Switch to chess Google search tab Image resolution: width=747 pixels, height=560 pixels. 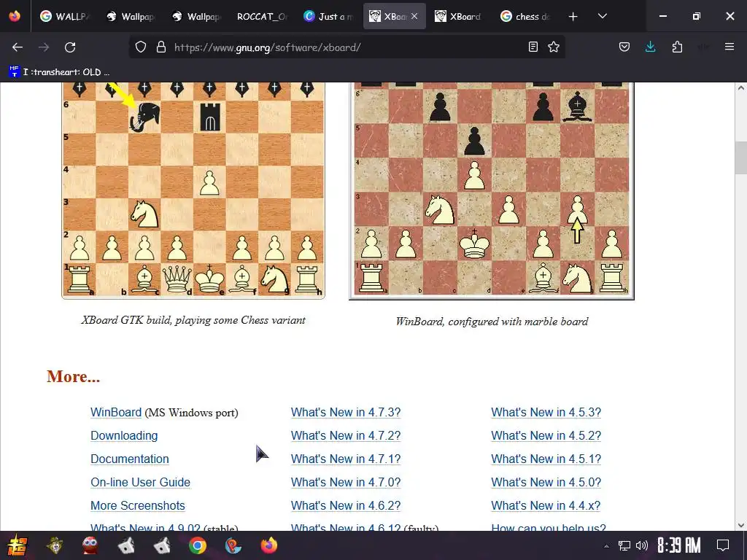(x=525, y=16)
